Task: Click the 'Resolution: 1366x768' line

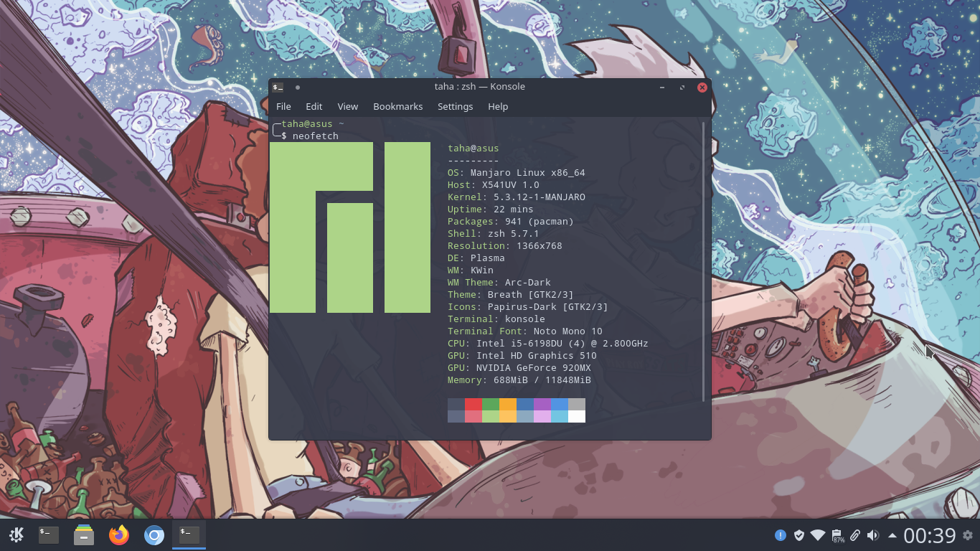Action: point(505,246)
